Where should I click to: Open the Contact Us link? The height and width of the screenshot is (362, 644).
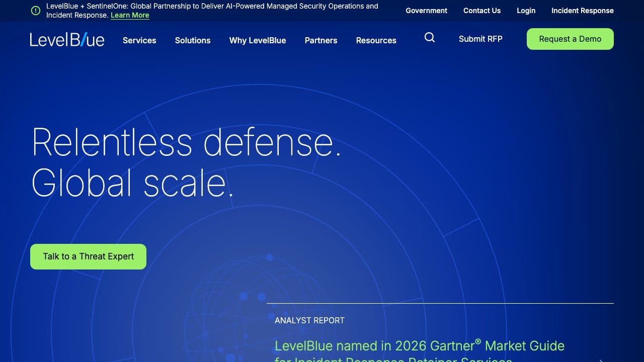pyautogui.click(x=482, y=11)
